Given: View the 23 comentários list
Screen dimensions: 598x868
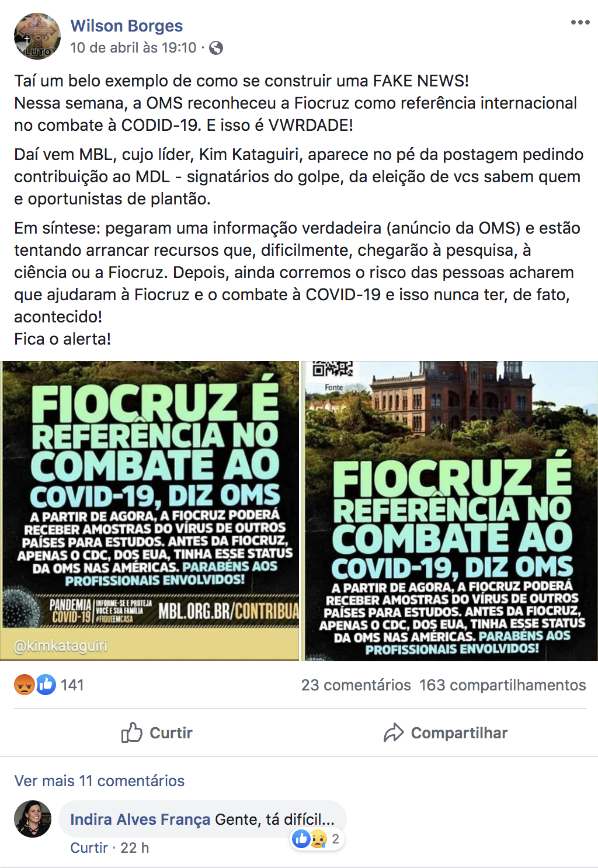Looking at the screenshot, I should [356, 685].
